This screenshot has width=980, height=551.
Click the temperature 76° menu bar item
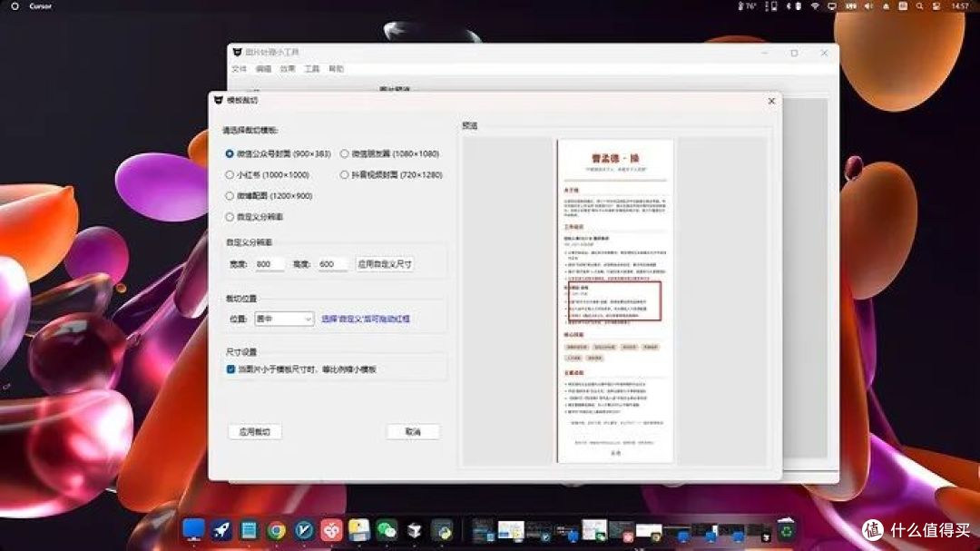click(x=747, y=6)
